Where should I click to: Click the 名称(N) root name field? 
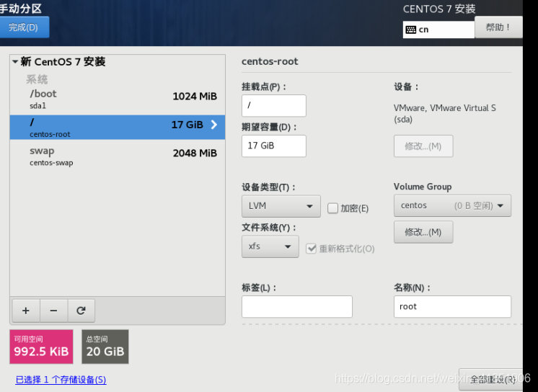(x=452, y=306)
